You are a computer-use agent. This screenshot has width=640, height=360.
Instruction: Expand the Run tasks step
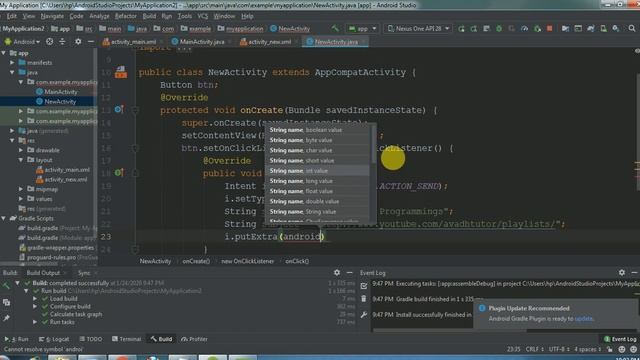coord(35,322)
